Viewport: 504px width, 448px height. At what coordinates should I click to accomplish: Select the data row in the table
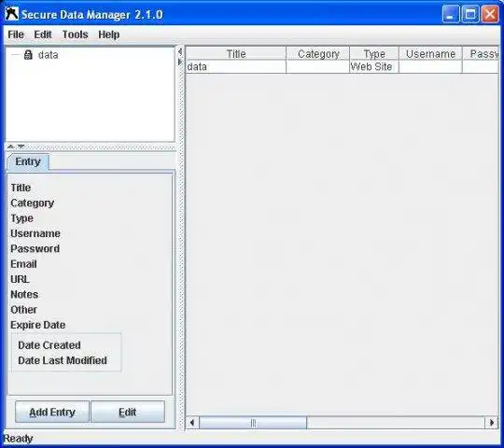(342, 67)
